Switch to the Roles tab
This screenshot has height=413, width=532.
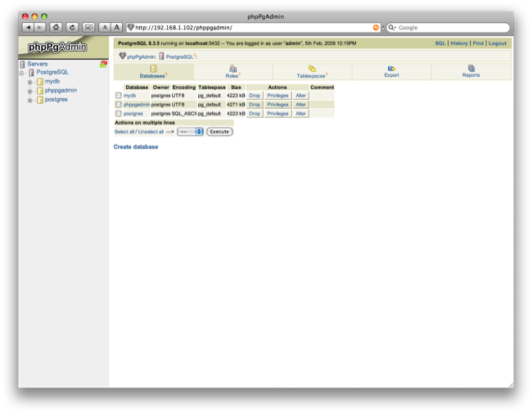[233, 72]
